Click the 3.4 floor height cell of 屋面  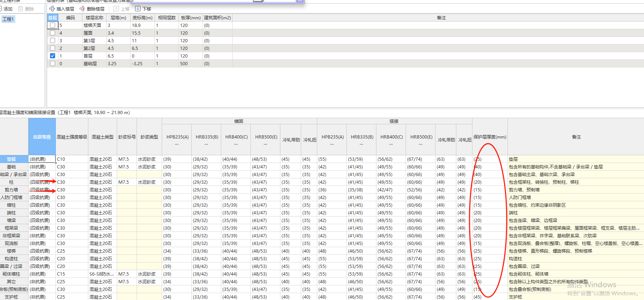click(118, 33)
